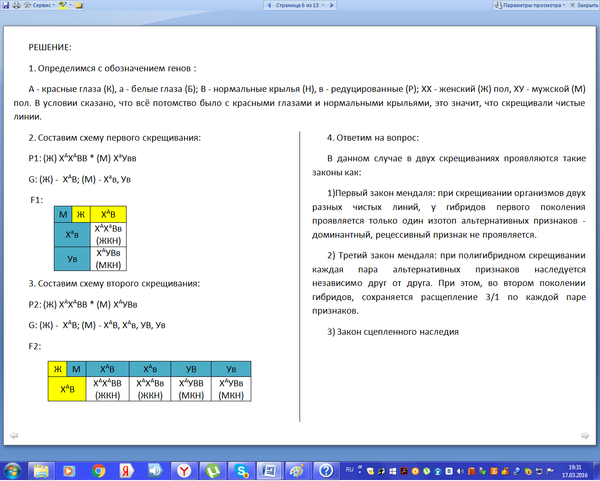Open the Windows Start menu
The image size is (600, 481).
click(x=13, y=469)
